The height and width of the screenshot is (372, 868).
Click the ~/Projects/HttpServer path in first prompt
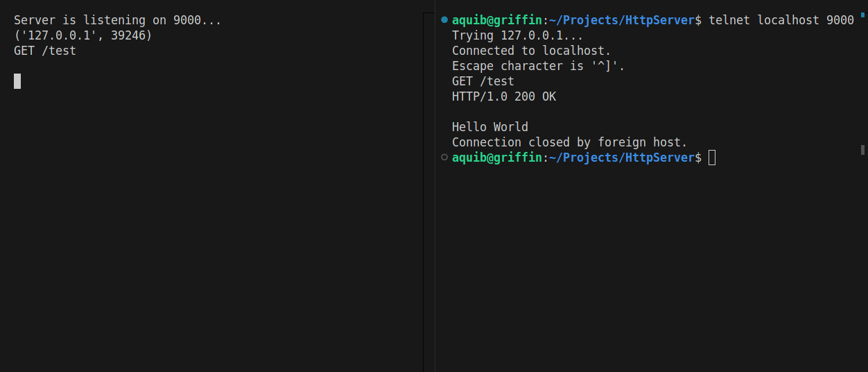[x=625, y=21]
